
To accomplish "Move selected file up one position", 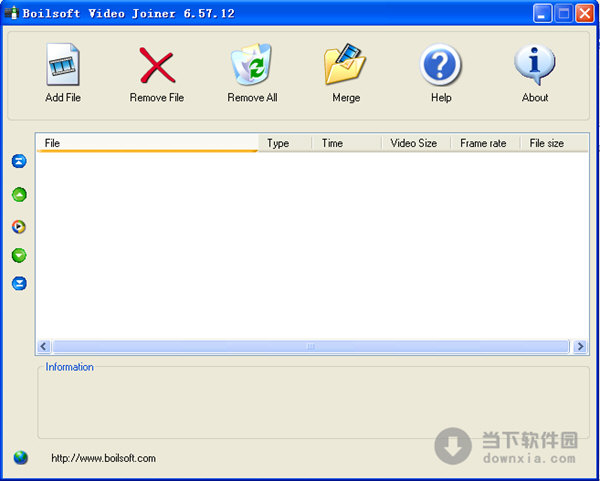I will [x=19, y=195].
